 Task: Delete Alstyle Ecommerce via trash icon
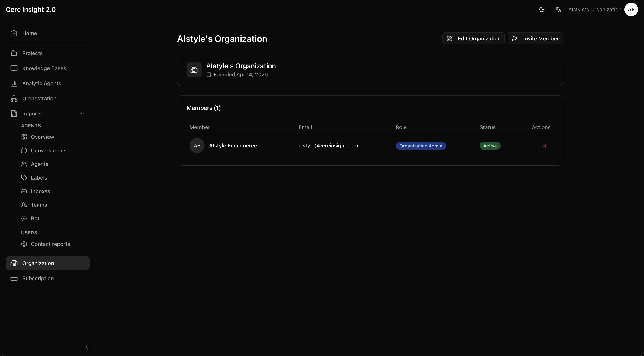[544, 146]
